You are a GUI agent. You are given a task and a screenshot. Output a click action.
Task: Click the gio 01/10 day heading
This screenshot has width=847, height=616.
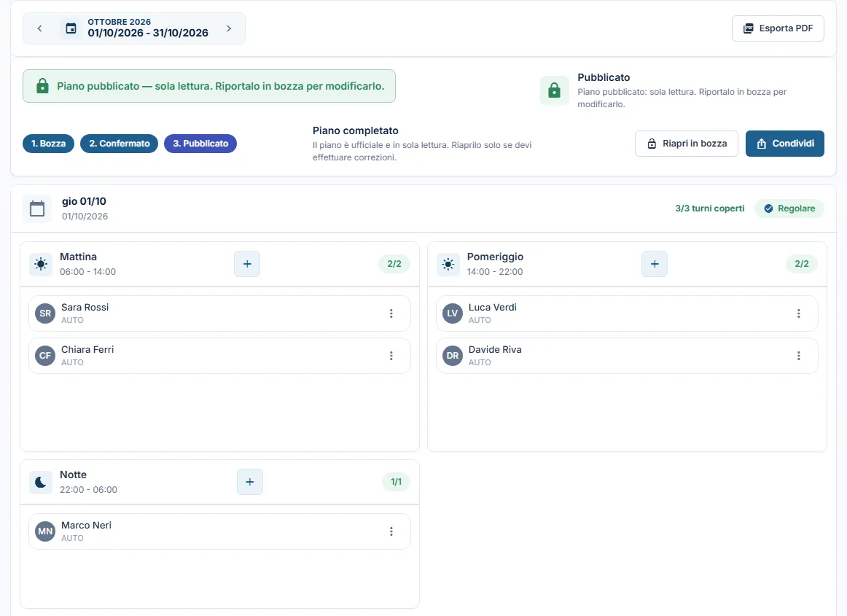[85, 201]
